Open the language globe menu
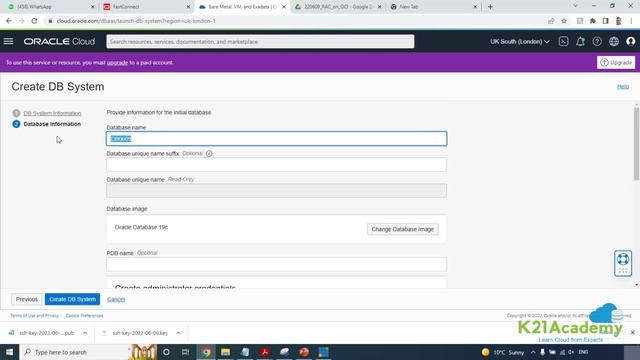The height and width of the screenshot is (360, 640). pos(614,41)
